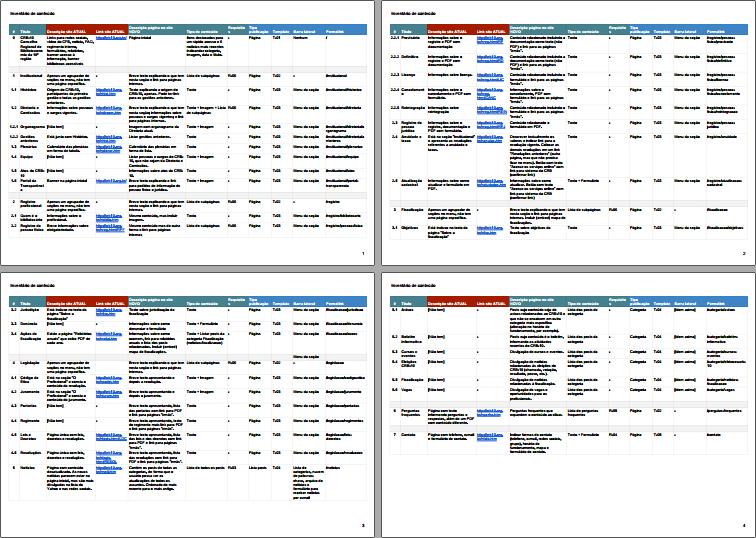Open the Notícias row link on page 3
The height and width of the screenshot is (538, 756).
108,470
